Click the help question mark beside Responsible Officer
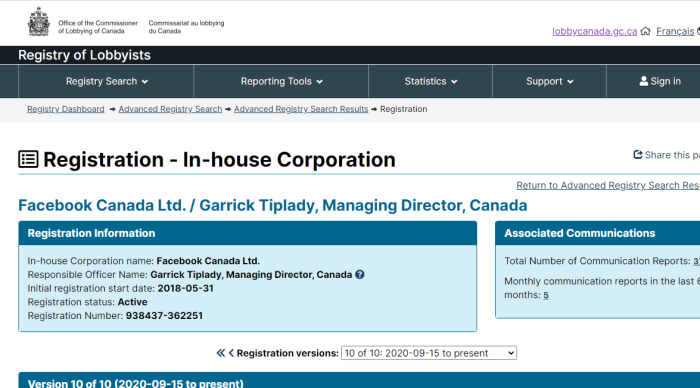Viewport: 700px width, 388px height. (x=360, y=275)
